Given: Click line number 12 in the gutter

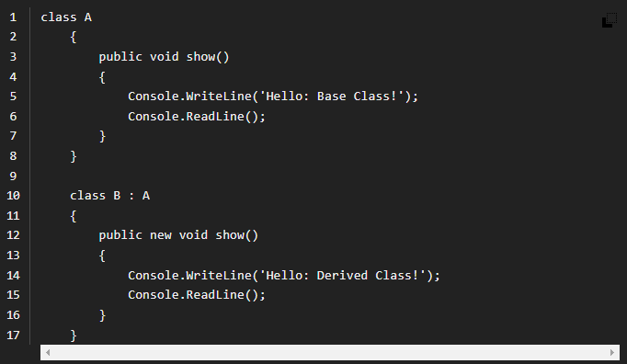Looking at the screenshot, I should click(13, 234).
